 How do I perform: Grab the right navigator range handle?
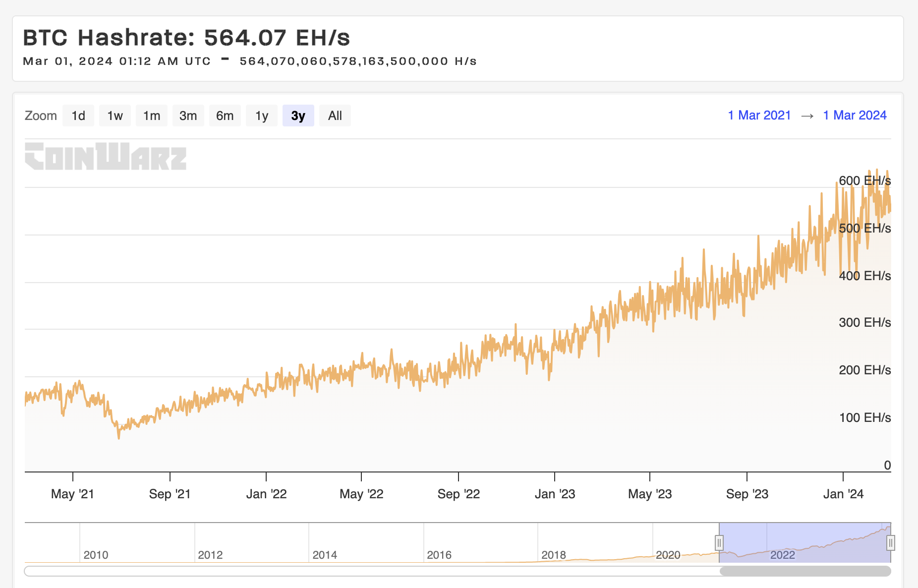point(890,543)
